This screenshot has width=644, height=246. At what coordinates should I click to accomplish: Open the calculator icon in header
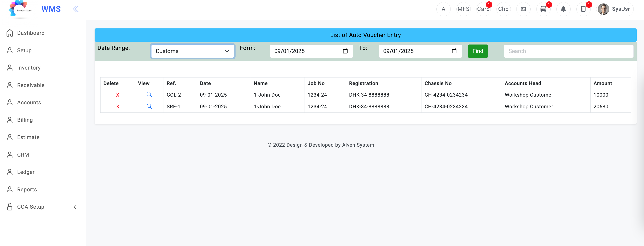point(583,9)
